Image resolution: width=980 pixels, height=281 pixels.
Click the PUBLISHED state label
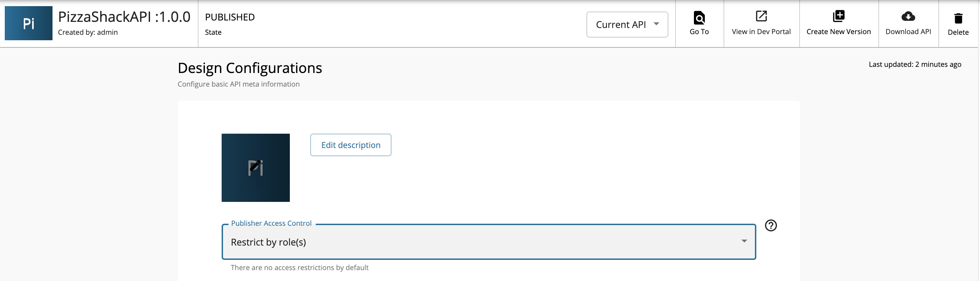(230, 17)
